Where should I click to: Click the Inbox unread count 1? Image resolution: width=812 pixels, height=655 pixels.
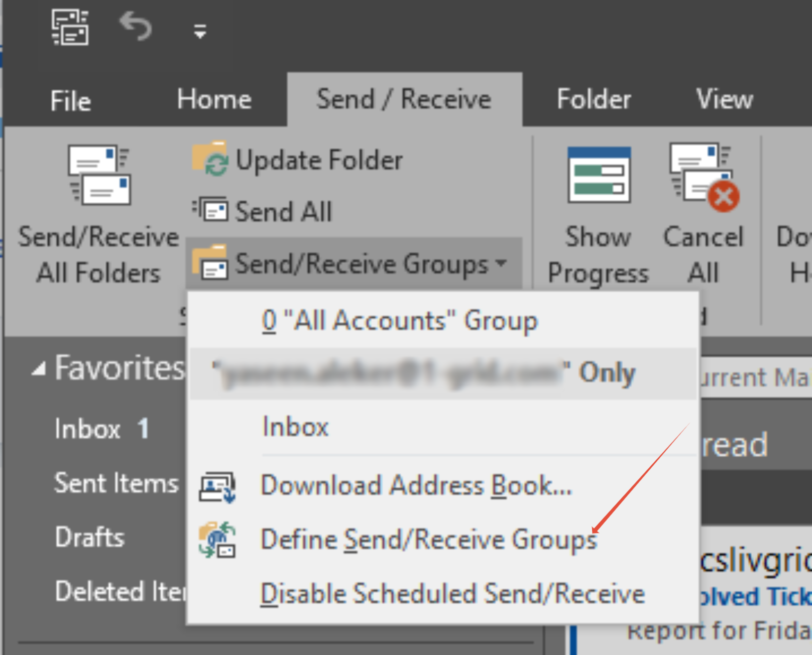tap(143, 429)
